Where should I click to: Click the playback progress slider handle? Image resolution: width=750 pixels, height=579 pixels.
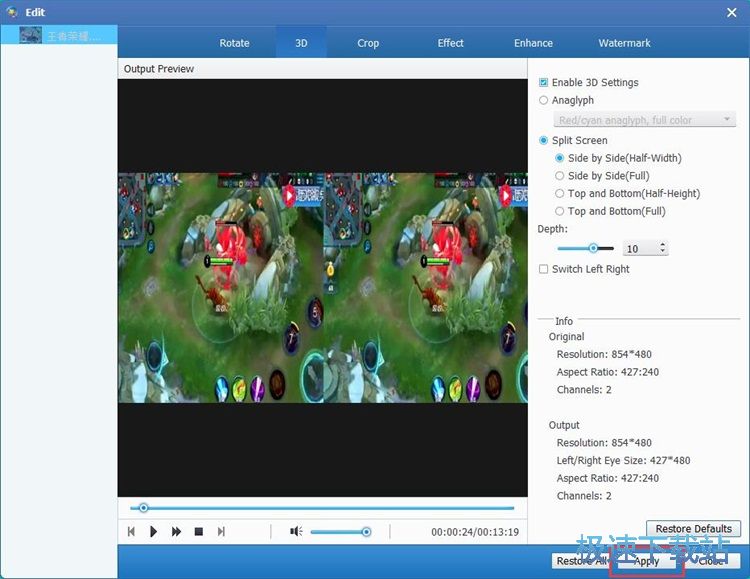pos(143,508)
